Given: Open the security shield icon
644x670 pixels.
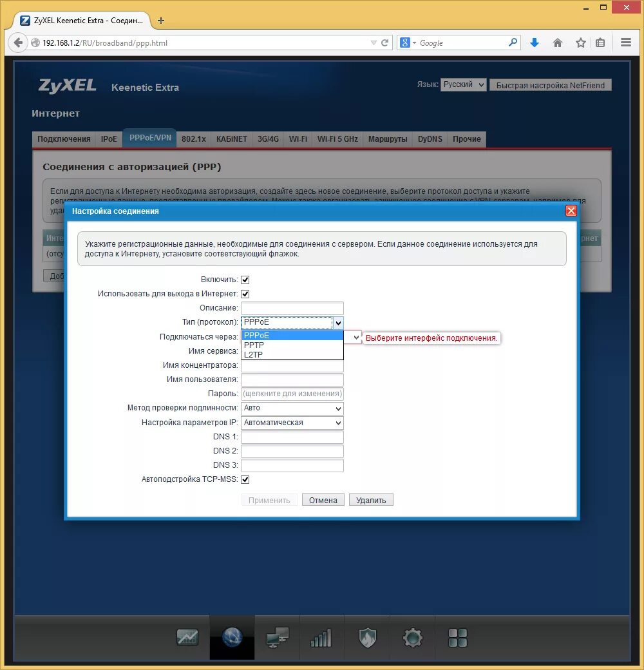Looking at the screenshot, I should click(x=367, y=638).
